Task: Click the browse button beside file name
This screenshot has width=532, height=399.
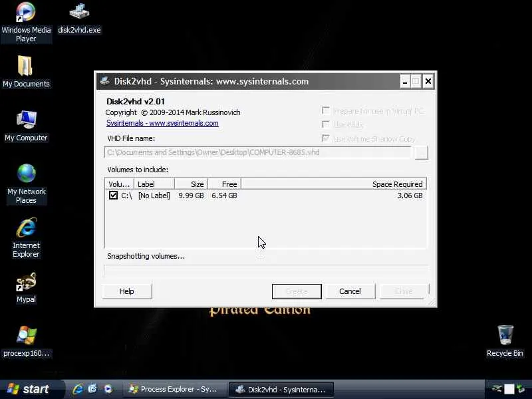Action: [422, 153]
